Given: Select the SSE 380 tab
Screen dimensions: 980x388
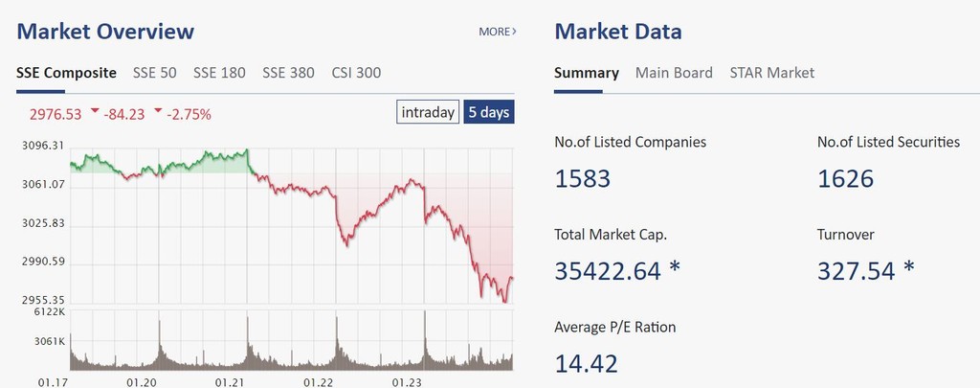Looking at the screenshot, I should click(288, 73).
